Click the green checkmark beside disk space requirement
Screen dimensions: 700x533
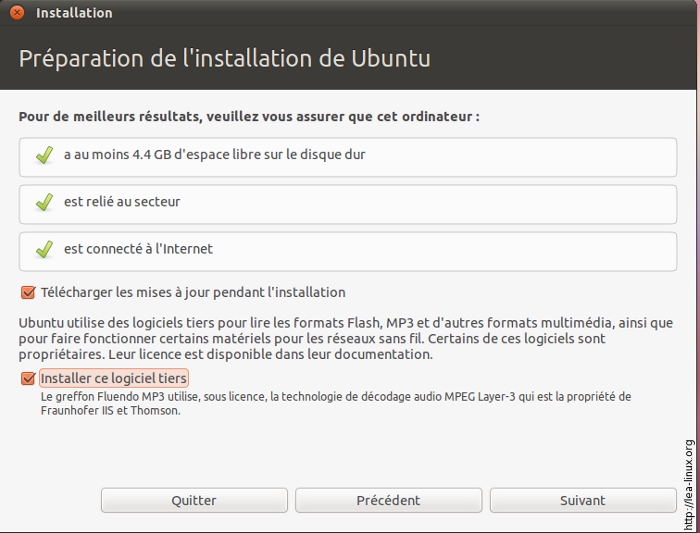click(x=44, y=156)
